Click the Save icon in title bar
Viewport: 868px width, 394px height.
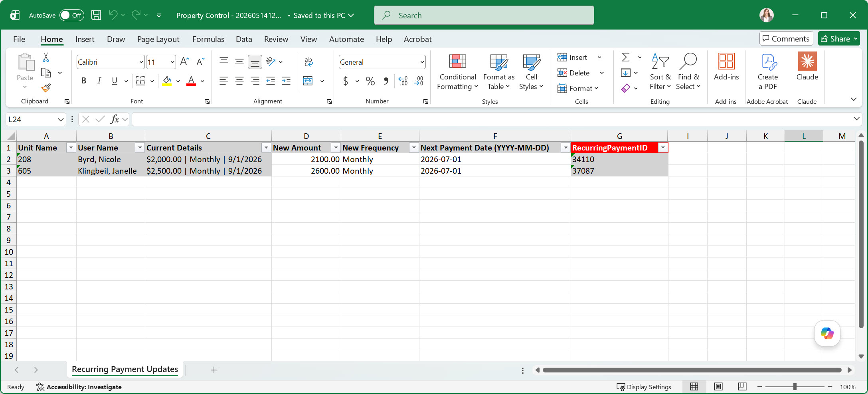[x=96, y=15]
